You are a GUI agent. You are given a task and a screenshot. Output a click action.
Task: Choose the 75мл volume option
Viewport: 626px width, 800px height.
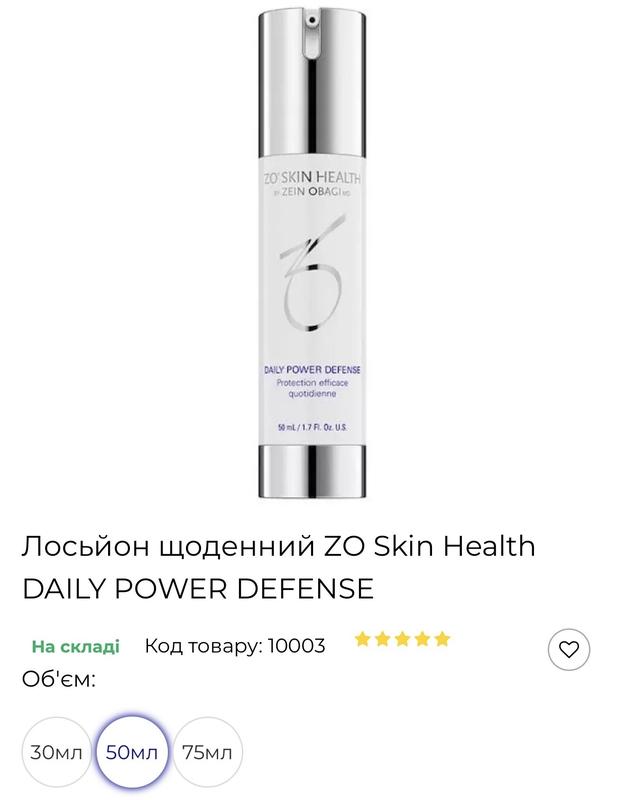[207, 753]
